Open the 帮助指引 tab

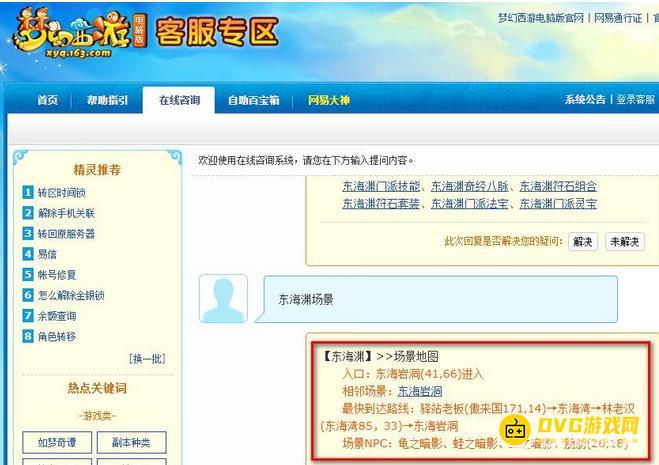pos(107,100)
